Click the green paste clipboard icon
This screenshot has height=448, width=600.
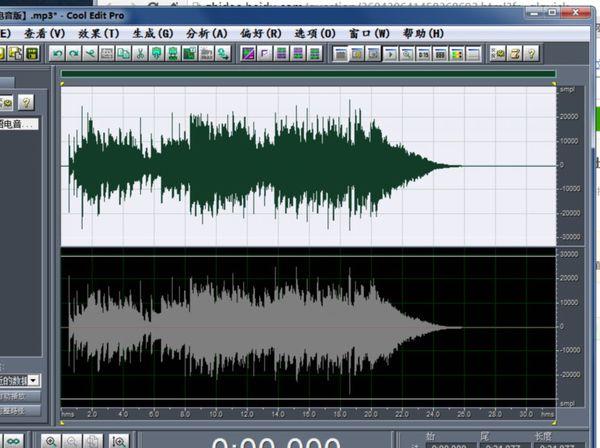(x=157, y=54)
